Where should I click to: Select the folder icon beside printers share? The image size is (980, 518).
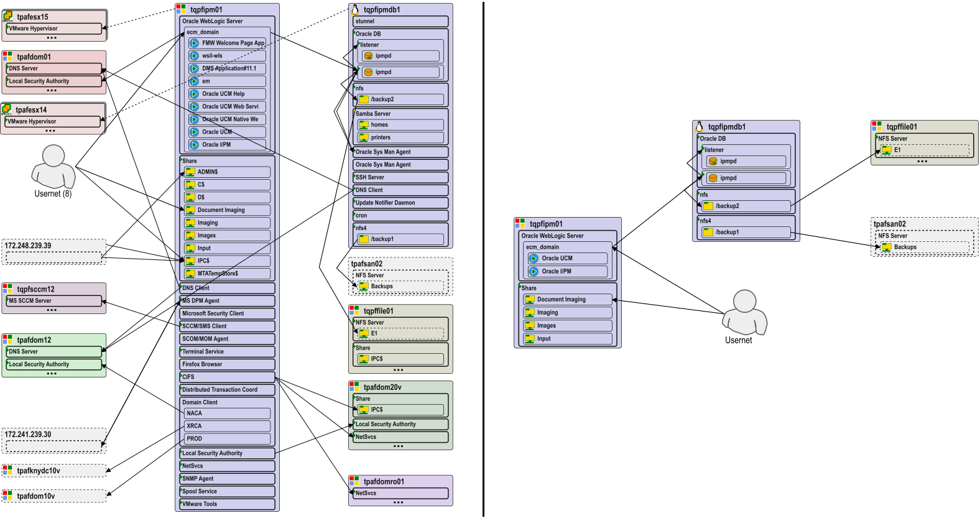tap(364, 137)
